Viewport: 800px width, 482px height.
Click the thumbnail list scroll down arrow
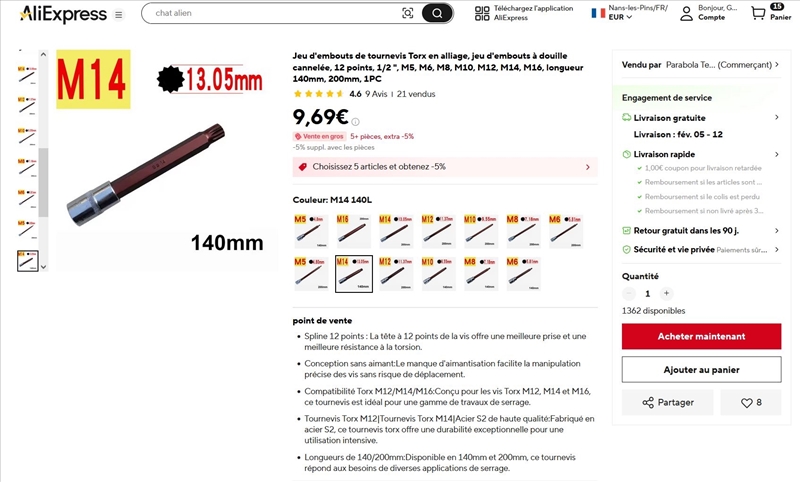43,266
